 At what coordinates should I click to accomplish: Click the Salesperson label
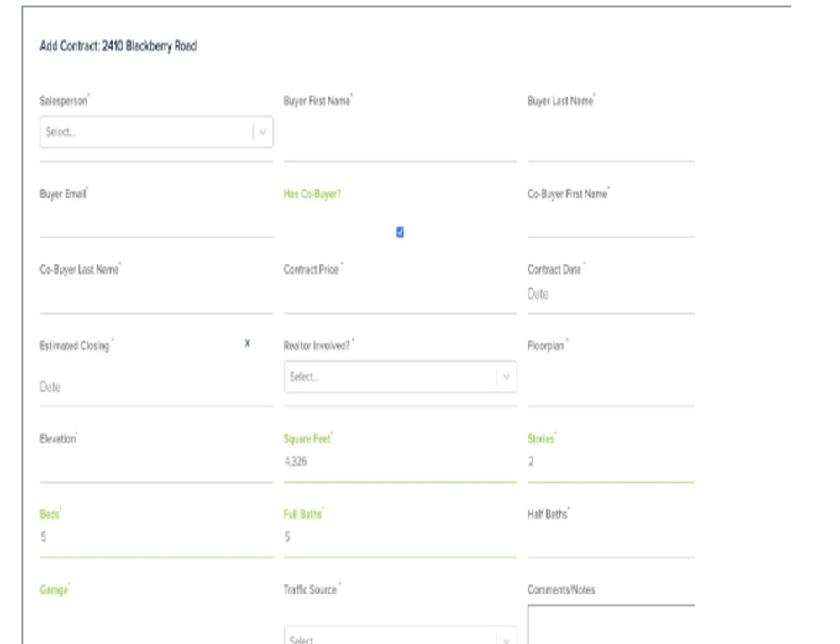pyautogui.click(x=65, y=101)
